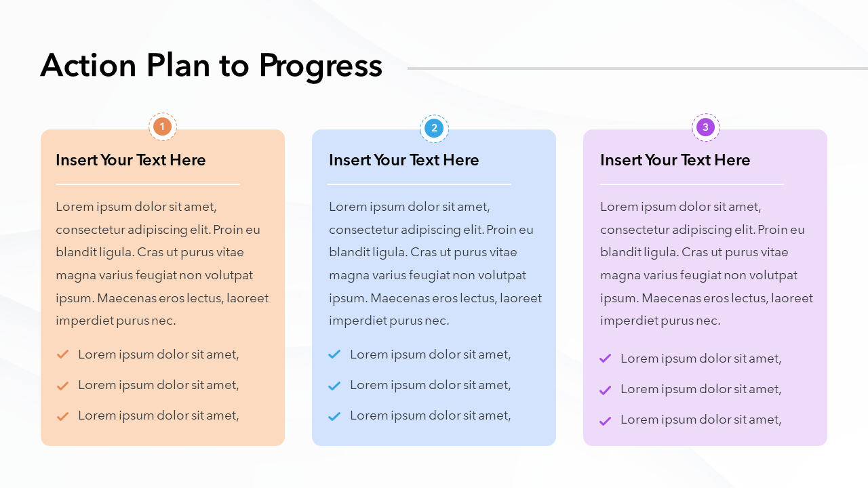The height and width of the screenshot is (488, 868).
Task: Click first blue checkmark in card two
Action: [x=334, y=354]
